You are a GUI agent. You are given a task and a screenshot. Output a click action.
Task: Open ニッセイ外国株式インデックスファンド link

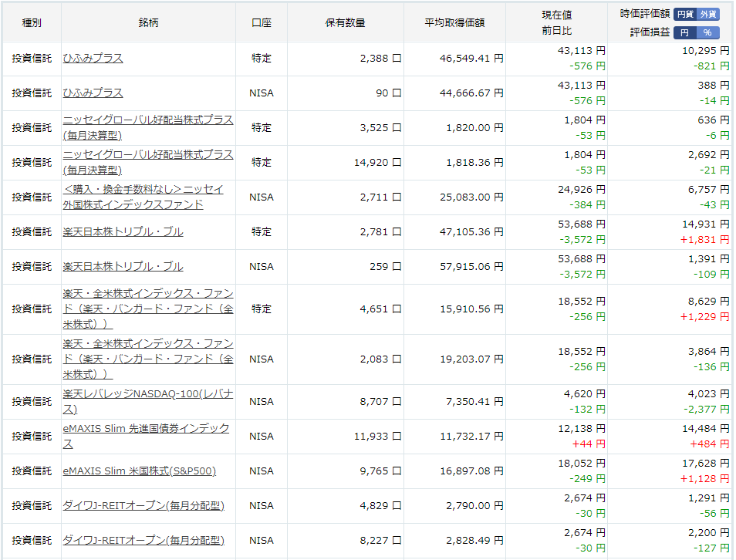[x=143, y=197]
